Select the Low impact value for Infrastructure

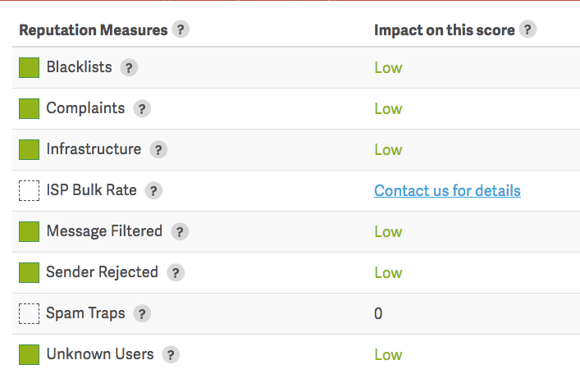(x=388, y=150)
